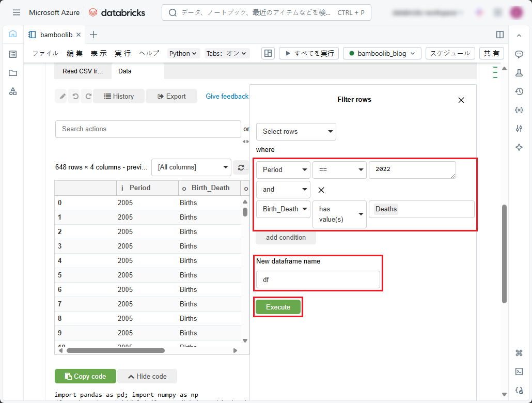The width and height of the screenshot is (532, 403).
Task: Open the table of contents sidebar icon
Action: (13, 54)
